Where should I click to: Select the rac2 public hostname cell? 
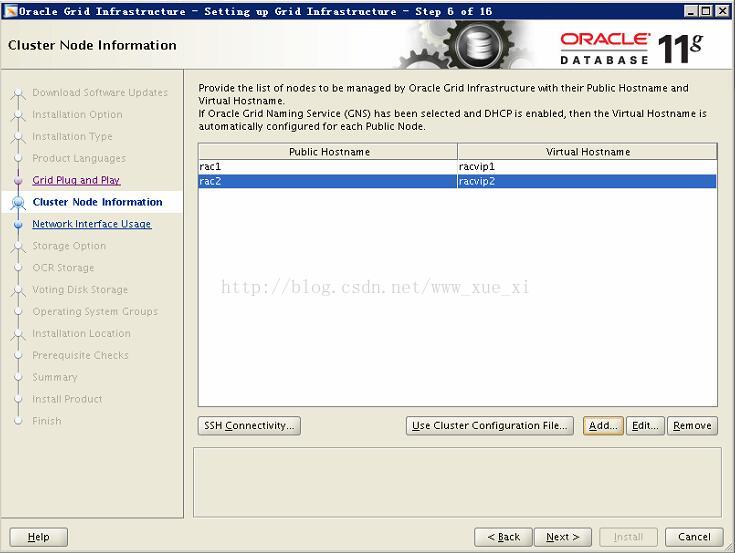328,181
